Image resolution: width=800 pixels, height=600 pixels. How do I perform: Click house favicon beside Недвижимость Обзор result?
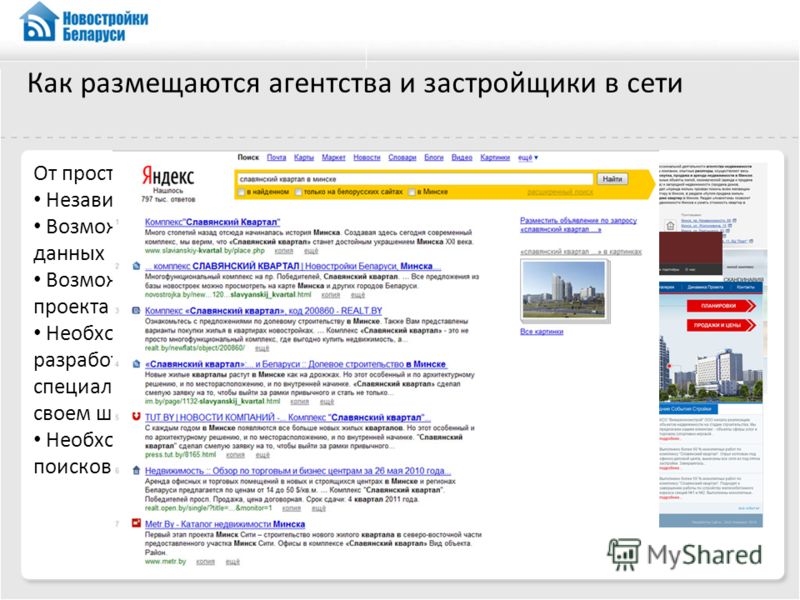click(x=136, y=470)
